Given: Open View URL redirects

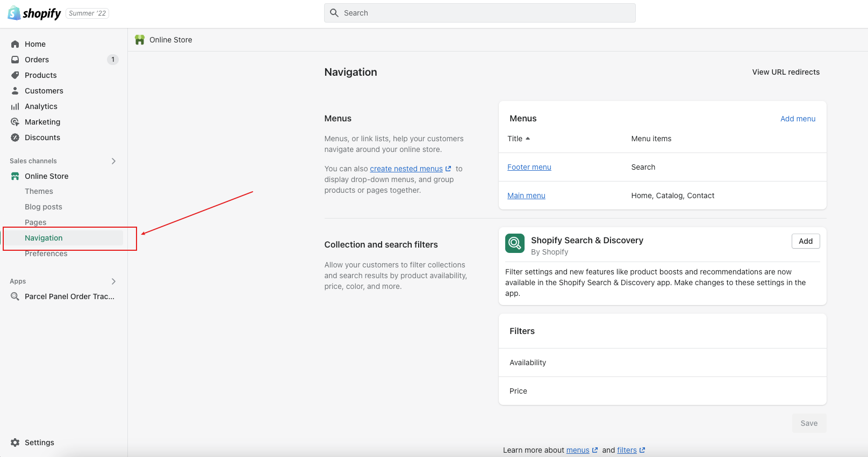Looking at the screenshot, I should (x=786, y=72).
